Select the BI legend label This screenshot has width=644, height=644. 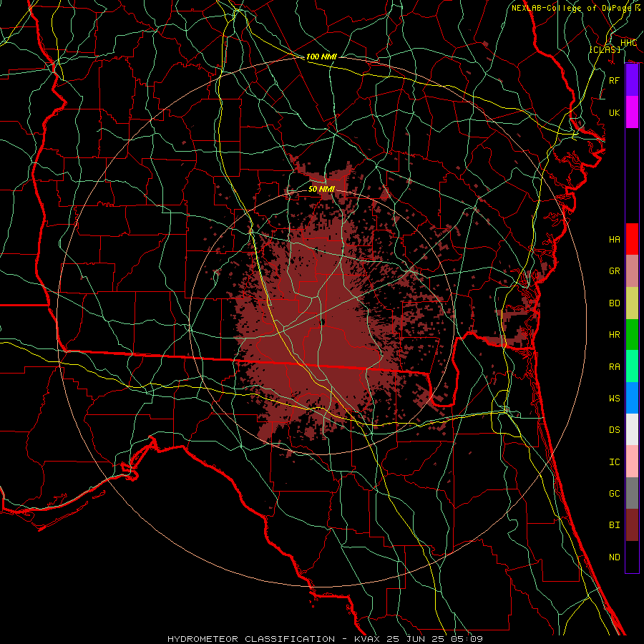tap(615, 525)
